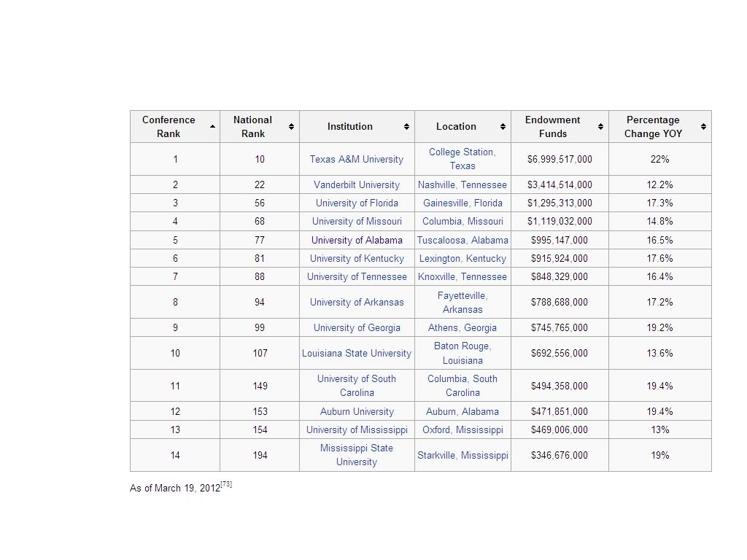
Task: Sort by Location column arrows
Action: pyautogui.click(x=503, y=127)
